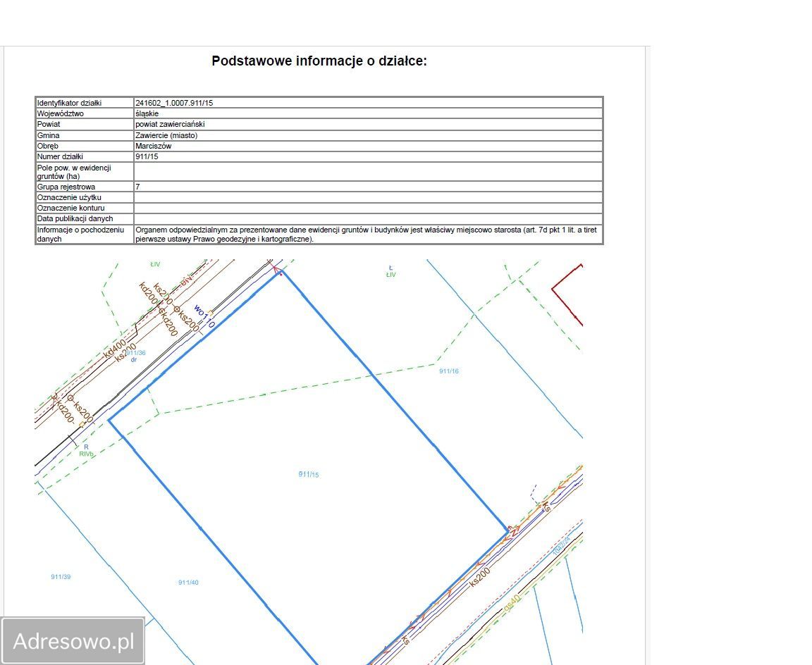
Task: Click the 'Oznaczenie użytku' label cell
Action: click(85, 197)
